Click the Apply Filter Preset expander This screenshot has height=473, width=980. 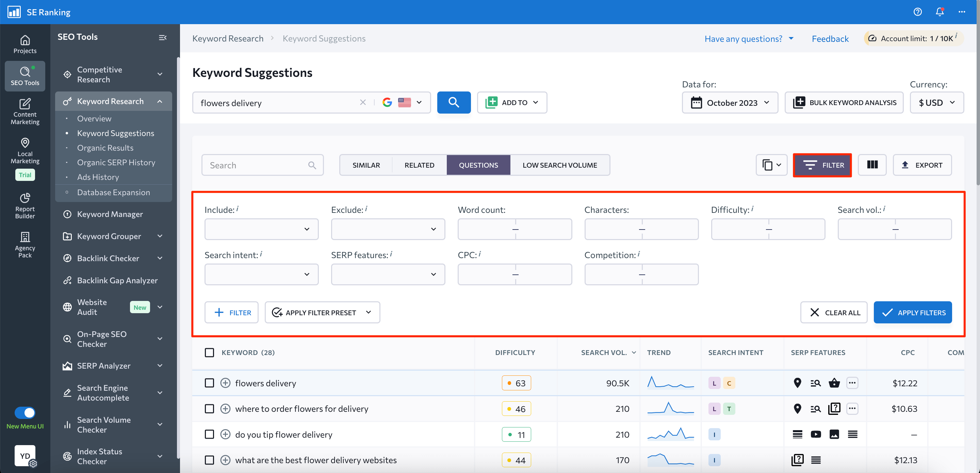(369, 312)
